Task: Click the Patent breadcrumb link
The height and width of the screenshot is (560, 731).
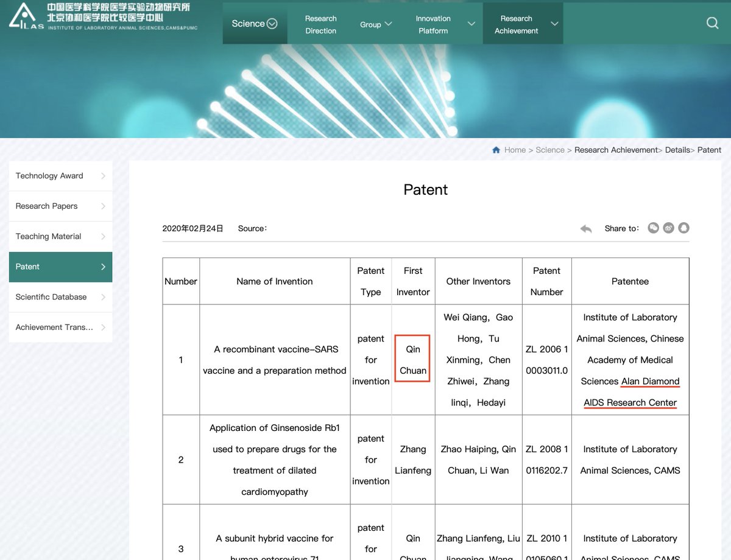Action: (x=709, y=150)
